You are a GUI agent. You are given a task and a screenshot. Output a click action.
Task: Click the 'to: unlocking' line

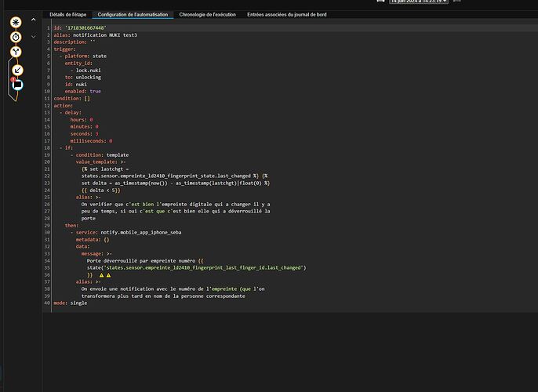coord(83,77)
